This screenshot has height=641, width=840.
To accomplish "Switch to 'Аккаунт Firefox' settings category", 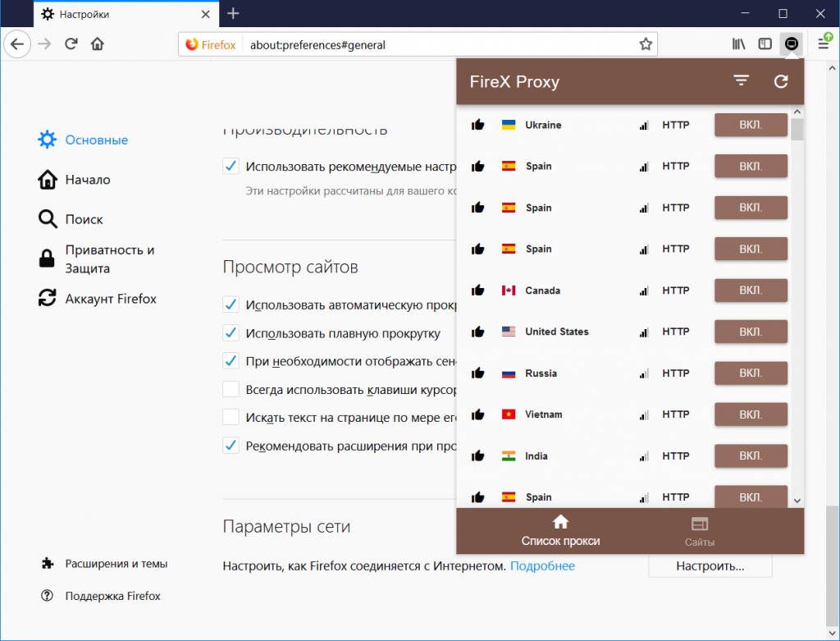I will tap(97, 299).
